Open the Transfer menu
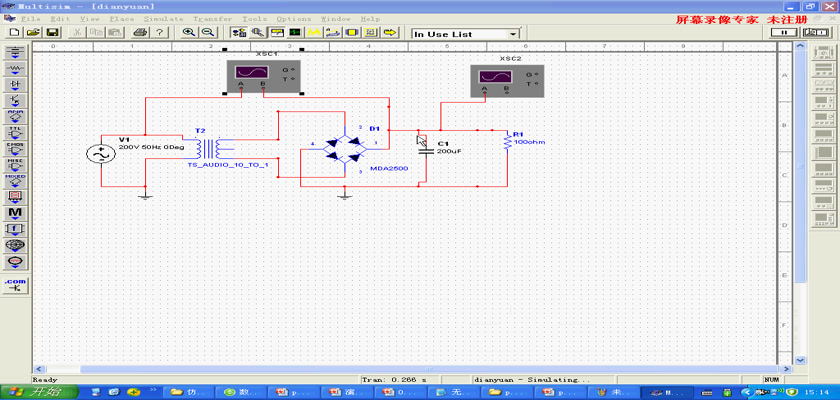 click(x=213, y=19)
